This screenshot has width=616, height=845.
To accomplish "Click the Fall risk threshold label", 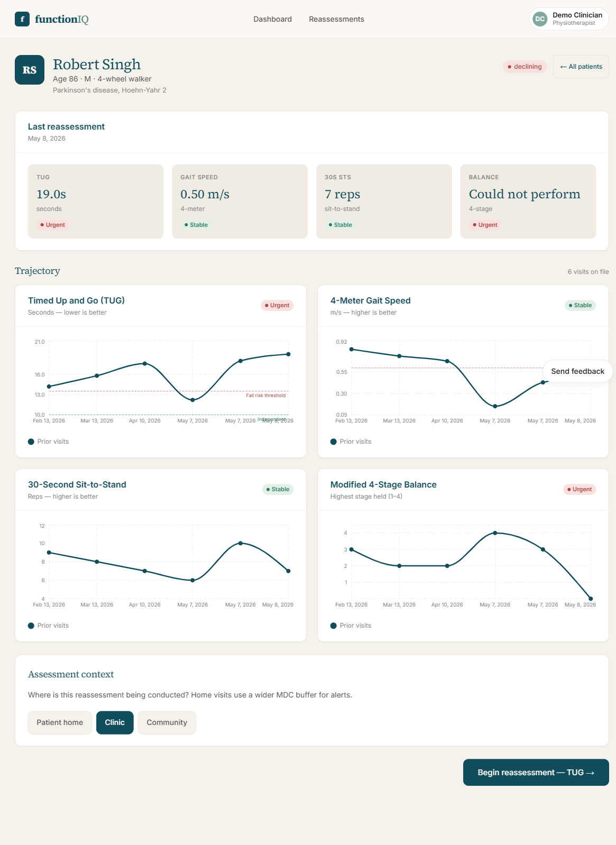I will point(265,396).
